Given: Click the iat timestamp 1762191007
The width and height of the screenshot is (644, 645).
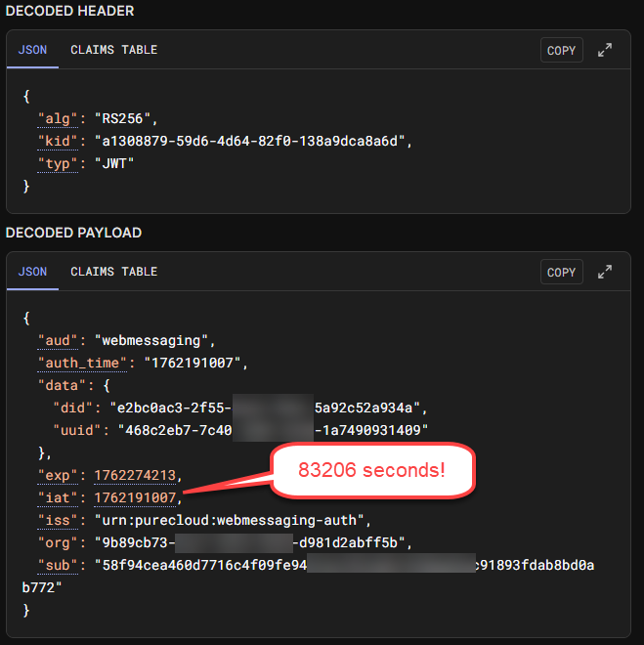Looking at the screenshot, I should click(x=135, y=498).
